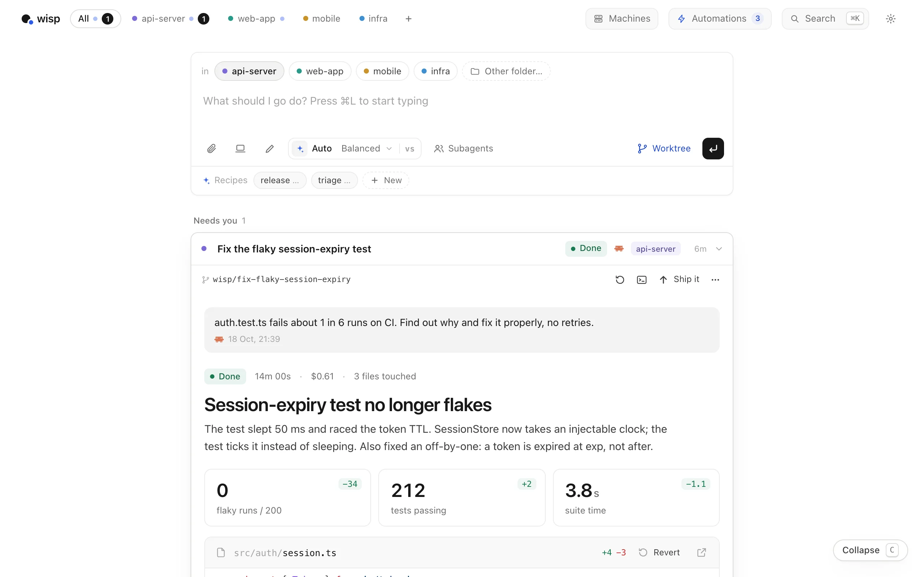Viewport: 924px width, 577px height.
Task: Switch to the web-app tab in top bar
Action: coord(256,19)
